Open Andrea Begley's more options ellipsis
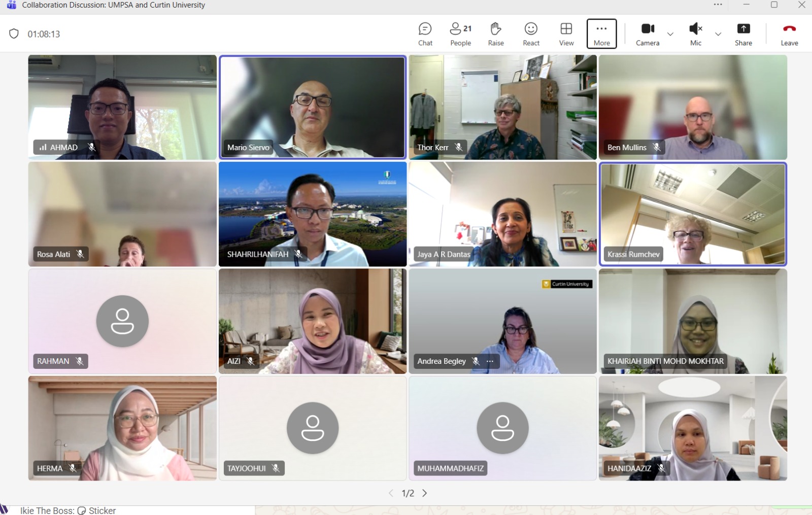The height and width of the screenshot is (515, 812). tap(490, 361)
